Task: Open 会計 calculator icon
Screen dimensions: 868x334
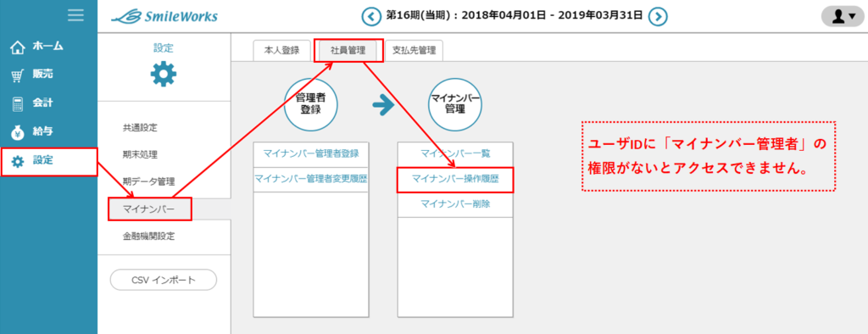Action: [x=19, y=104]
